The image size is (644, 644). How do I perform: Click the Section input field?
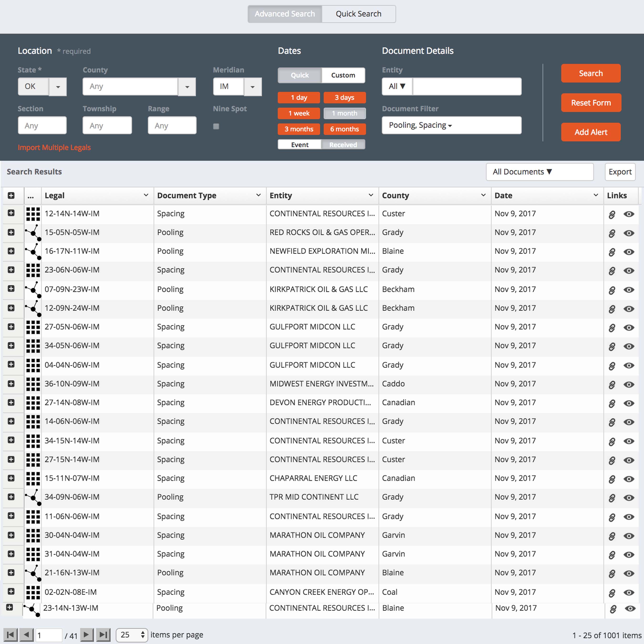pyautogui.click(x=42, y=126)
